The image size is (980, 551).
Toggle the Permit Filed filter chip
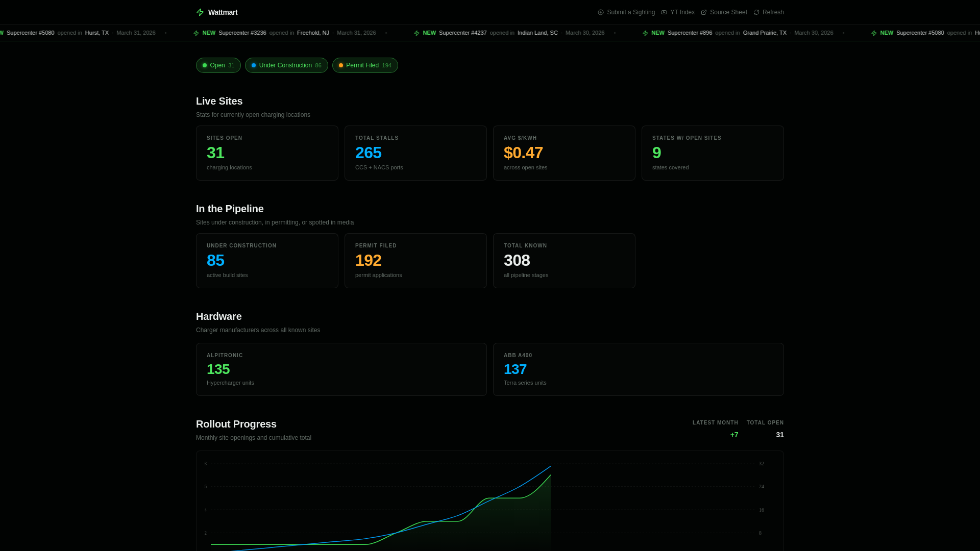point(365,65)
